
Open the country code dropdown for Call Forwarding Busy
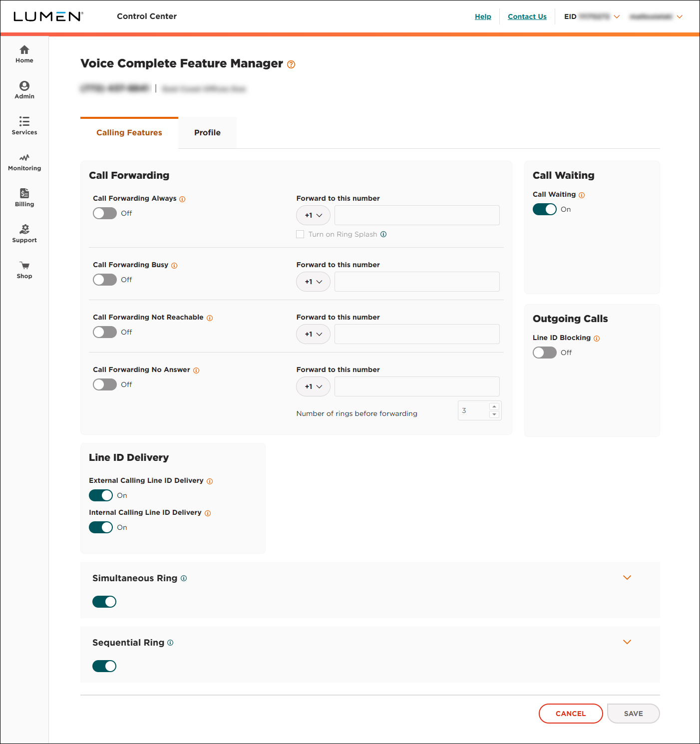click(313, 282)
